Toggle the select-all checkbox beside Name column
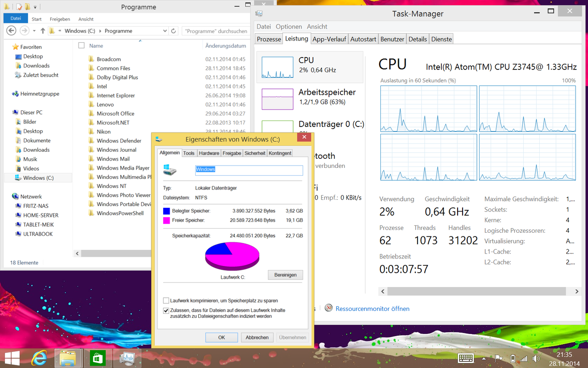This screenshot has width=588, height=368. tap(81, 46)
